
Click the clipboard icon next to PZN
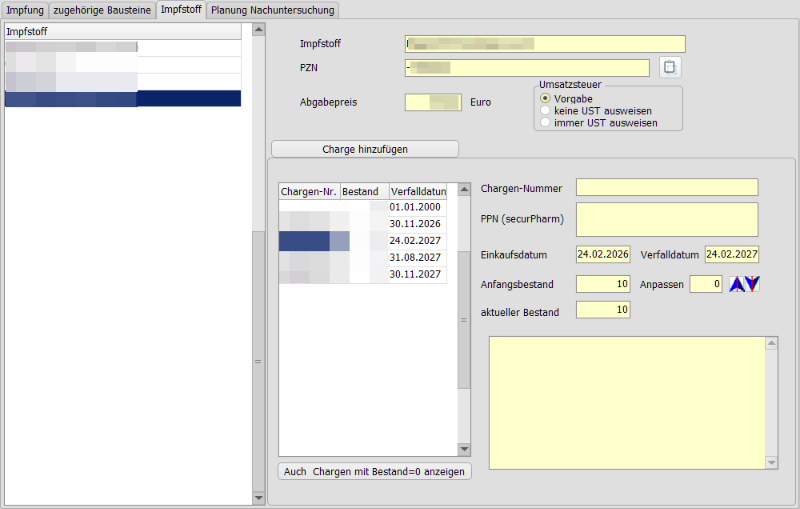point(670,68)
